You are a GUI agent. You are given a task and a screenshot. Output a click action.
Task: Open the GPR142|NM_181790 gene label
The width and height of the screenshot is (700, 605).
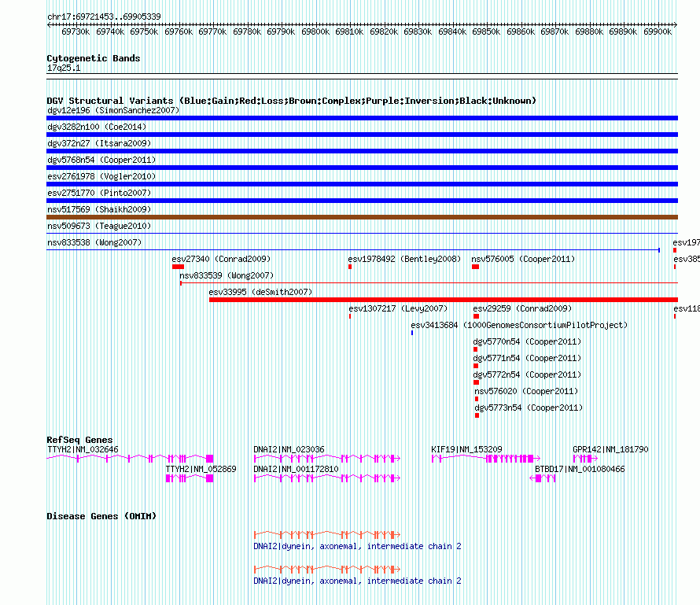[x=610, y=450]
